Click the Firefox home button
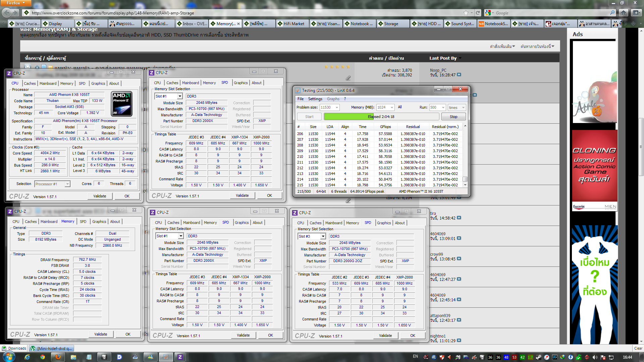The width and height of the screenshot is (644, 362). click(624, 13)
